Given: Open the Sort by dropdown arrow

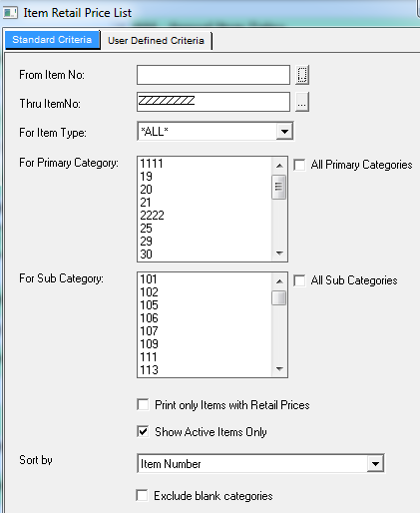Looking at the screenshot, I should click(375, 463).
